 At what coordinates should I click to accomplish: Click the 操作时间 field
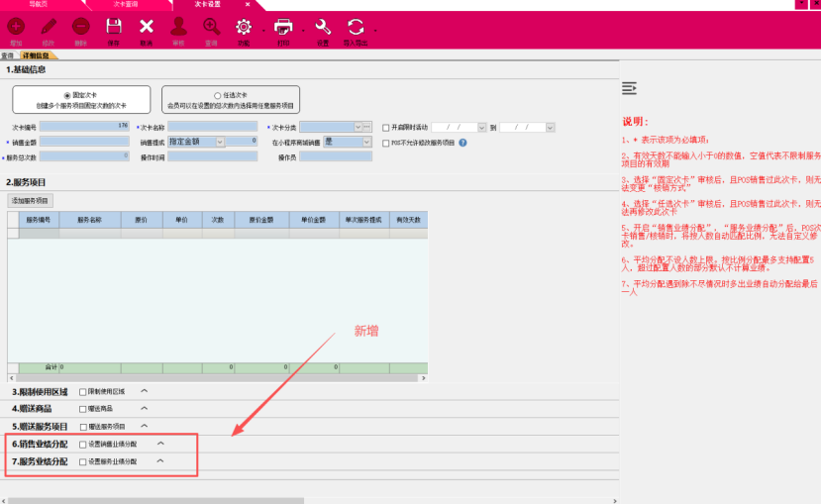point(213,156)
